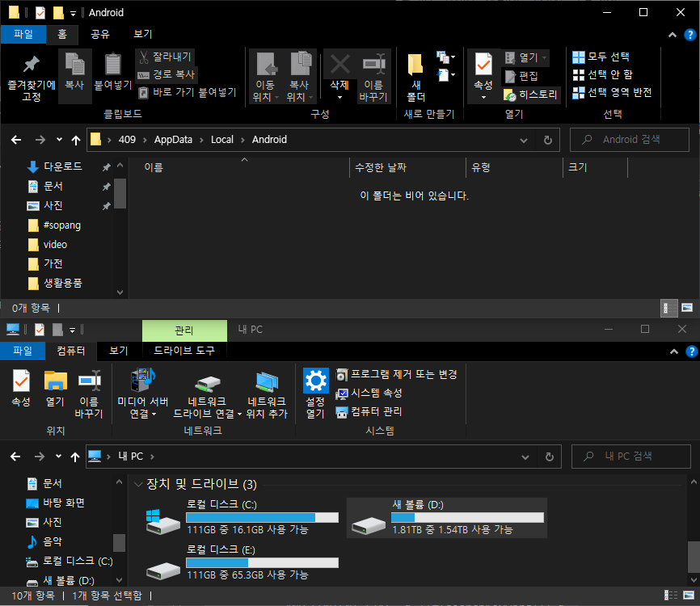Screen dimensions: 700x606
Task: Collapse the ribbon in Android window
Action: [673, 35]
